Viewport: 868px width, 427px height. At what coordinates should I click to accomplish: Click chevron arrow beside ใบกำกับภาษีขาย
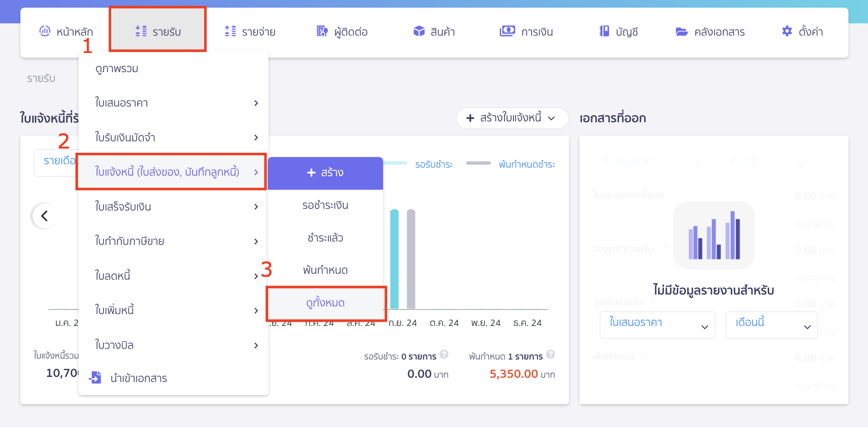tap(256, 242)
